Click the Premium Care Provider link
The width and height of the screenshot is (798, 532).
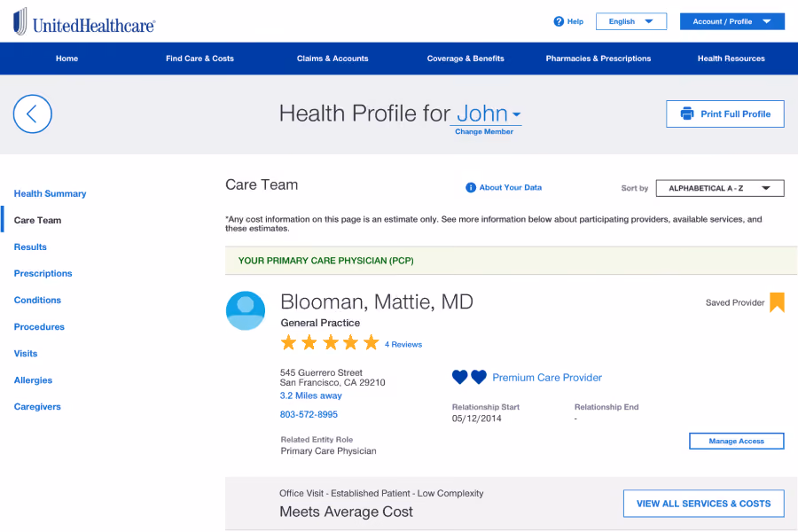point(546,377)
